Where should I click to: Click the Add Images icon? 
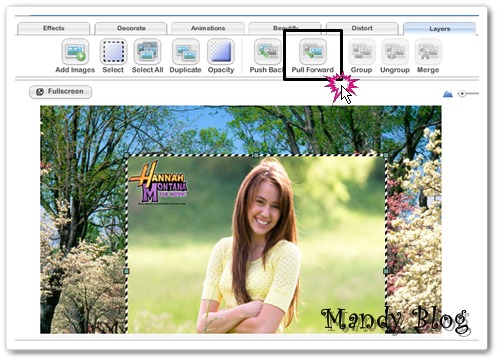pyautogui.click(x=75, y=52)
